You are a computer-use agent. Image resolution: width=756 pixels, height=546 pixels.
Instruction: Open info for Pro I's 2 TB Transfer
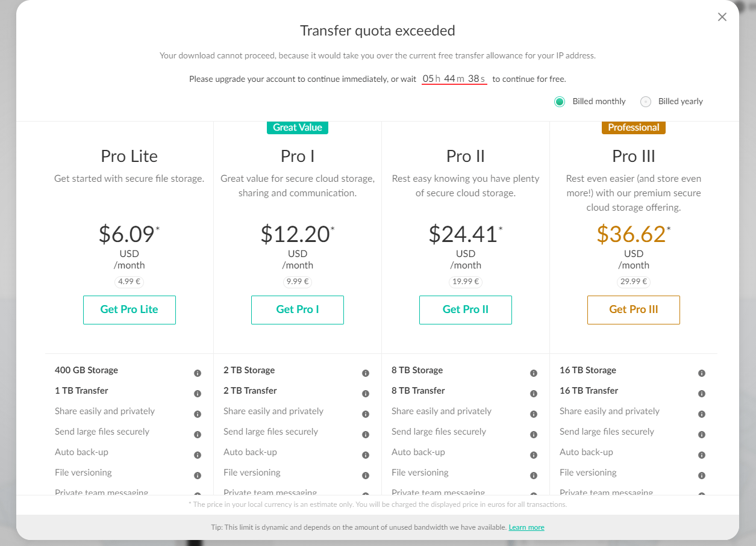click(365, 393)
